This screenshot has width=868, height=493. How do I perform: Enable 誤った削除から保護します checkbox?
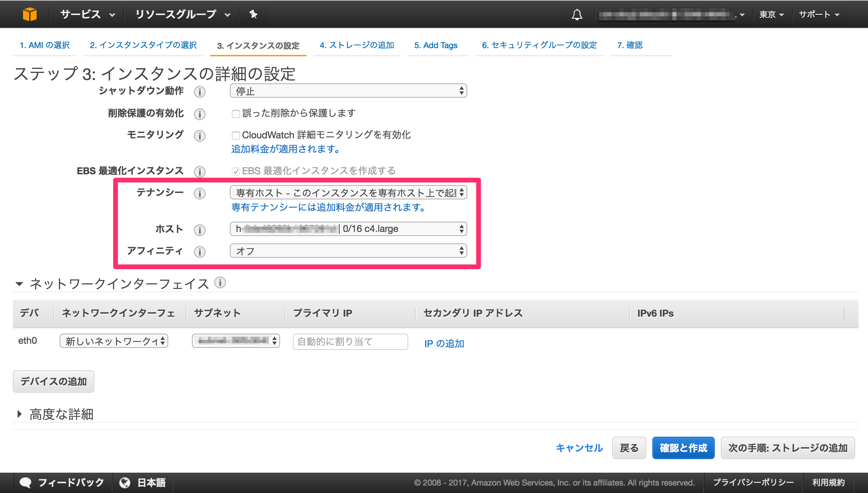click(x=236, y=114)
